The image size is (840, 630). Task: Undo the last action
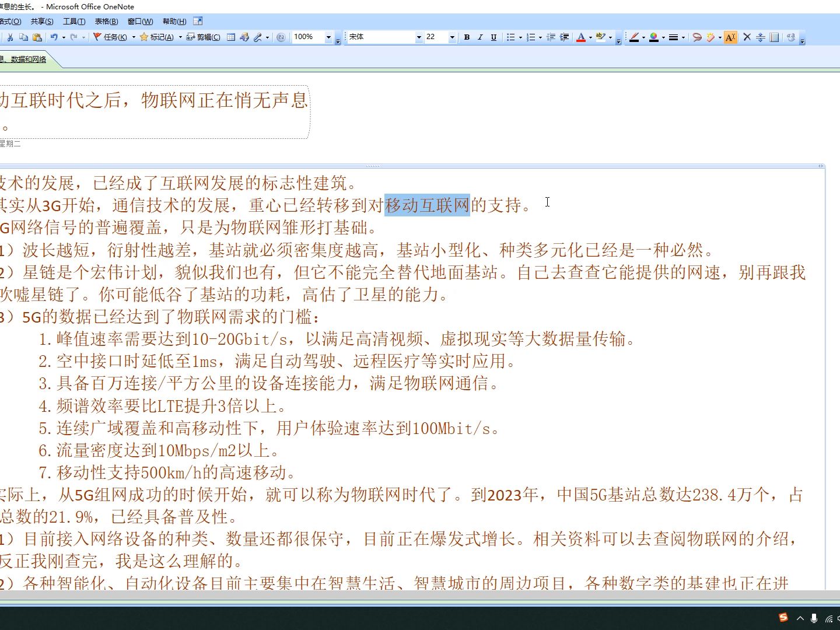(x=54, y=37)
